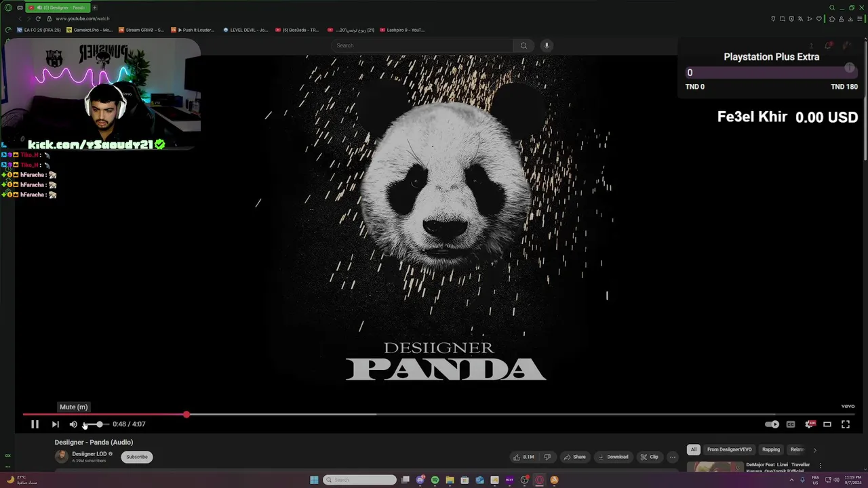The image size is (868, 488).
Task: Create a Clip of the video
Action: pos(649,457)
